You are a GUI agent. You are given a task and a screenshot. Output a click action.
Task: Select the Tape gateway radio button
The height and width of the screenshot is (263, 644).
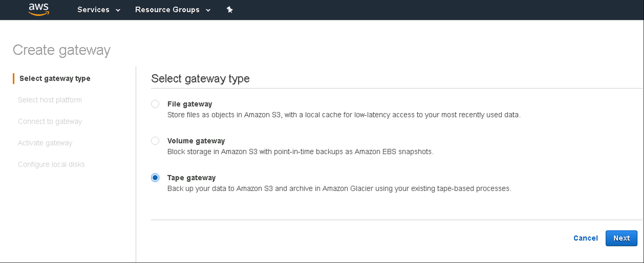point(155,178)
